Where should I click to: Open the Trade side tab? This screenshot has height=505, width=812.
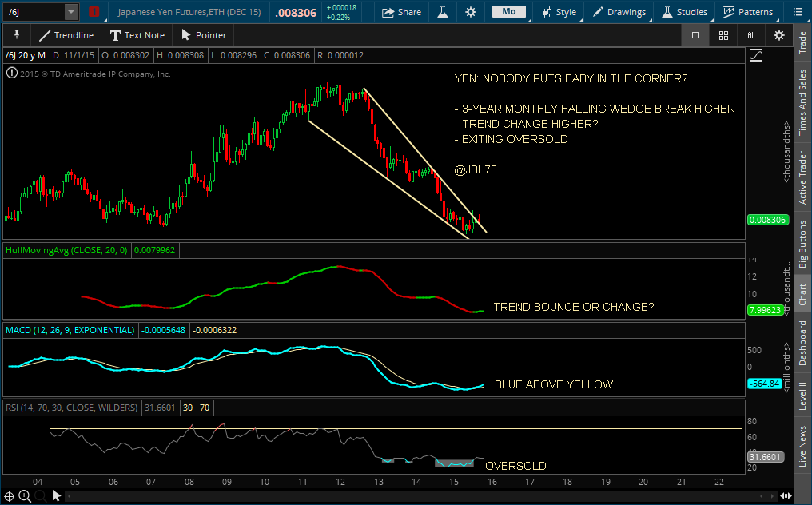click(x=802, y=42)
